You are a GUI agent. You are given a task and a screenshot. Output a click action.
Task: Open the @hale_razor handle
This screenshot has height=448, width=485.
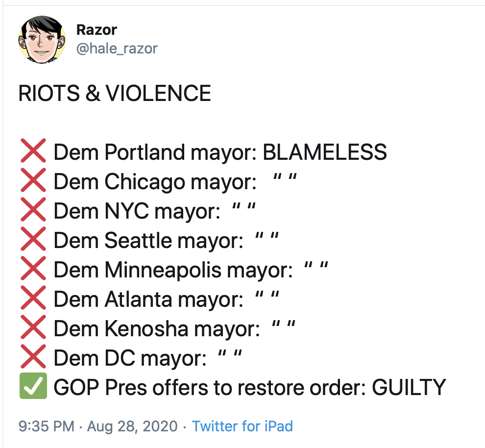coord(117,49)
